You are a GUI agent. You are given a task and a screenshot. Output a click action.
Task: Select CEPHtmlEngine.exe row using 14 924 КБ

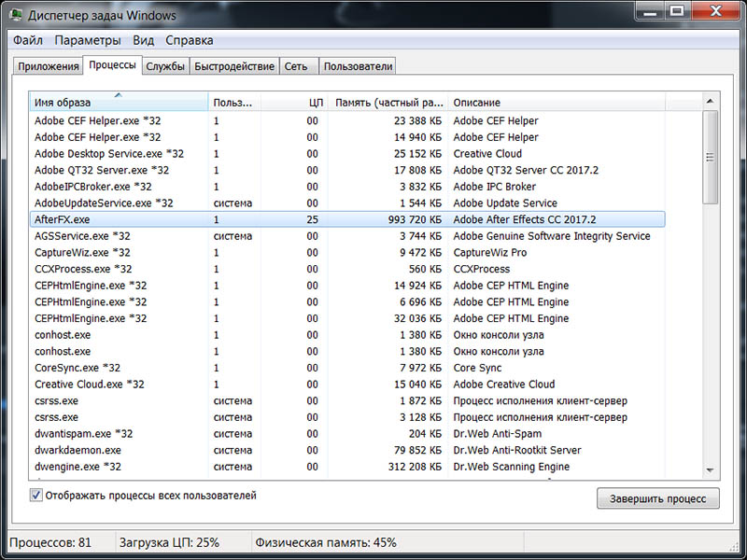click(x=347, y=286)
